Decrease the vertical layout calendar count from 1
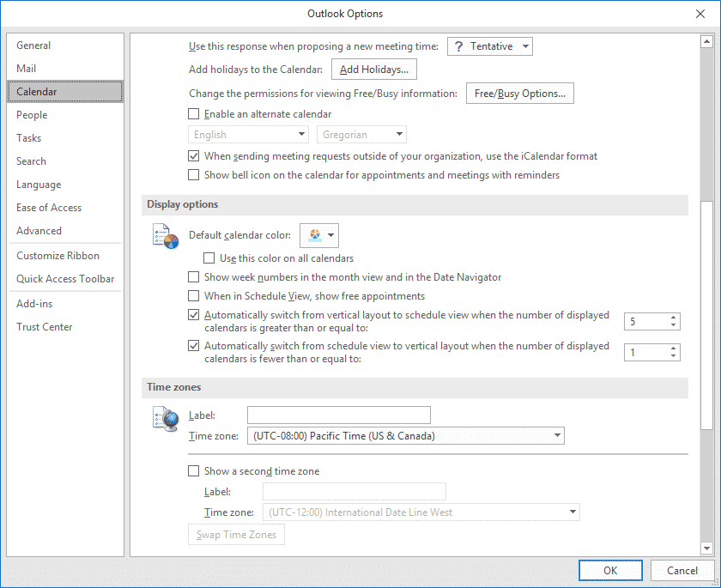This screenshot has height=588, width=721. [x=673, y=356]
